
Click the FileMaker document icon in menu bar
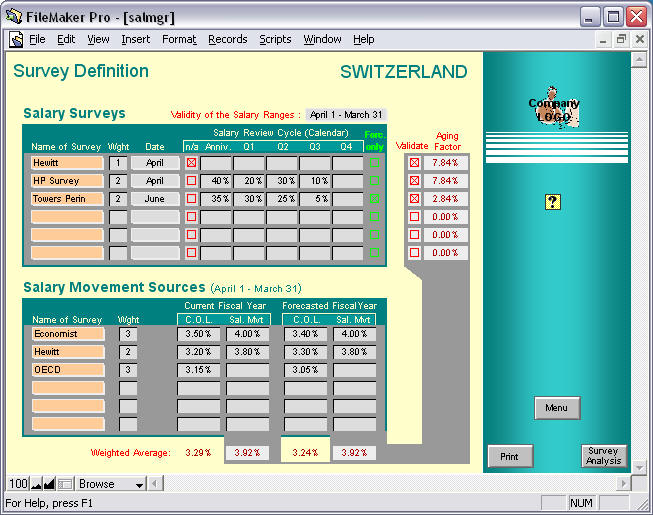click(x=16, y=39)
